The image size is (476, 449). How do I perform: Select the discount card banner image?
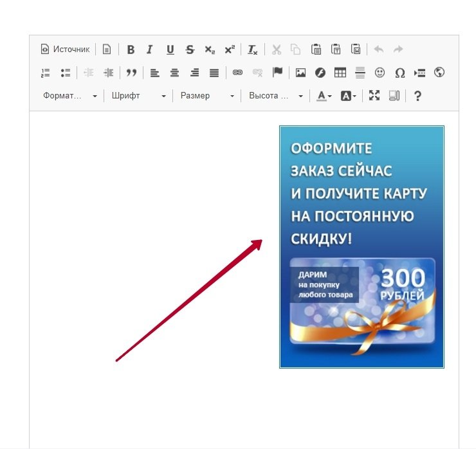[362, 247]
